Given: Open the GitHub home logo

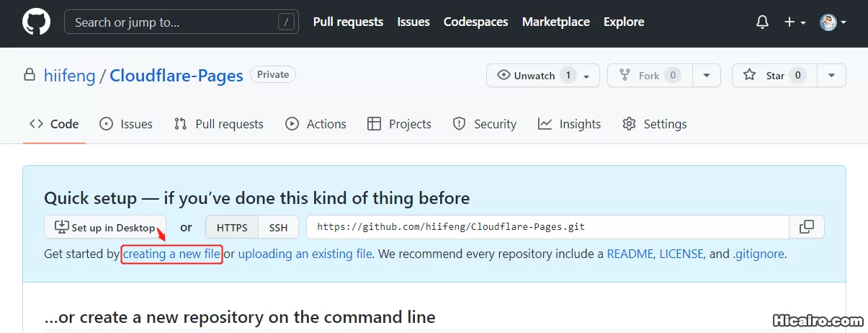Looking at the screenshot, I should [x=36, y=22].
